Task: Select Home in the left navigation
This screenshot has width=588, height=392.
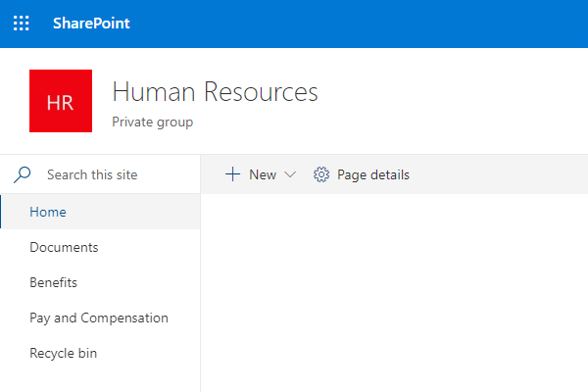Action: 48,212
